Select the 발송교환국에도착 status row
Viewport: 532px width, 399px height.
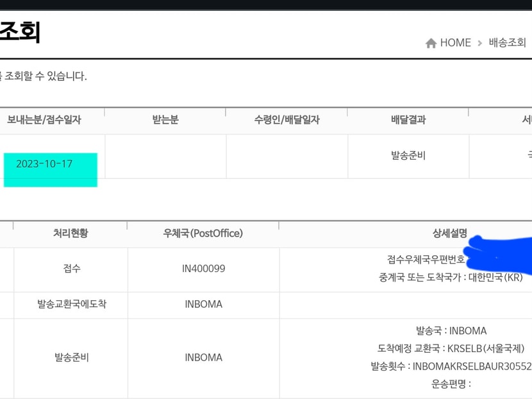coord(71,304)
